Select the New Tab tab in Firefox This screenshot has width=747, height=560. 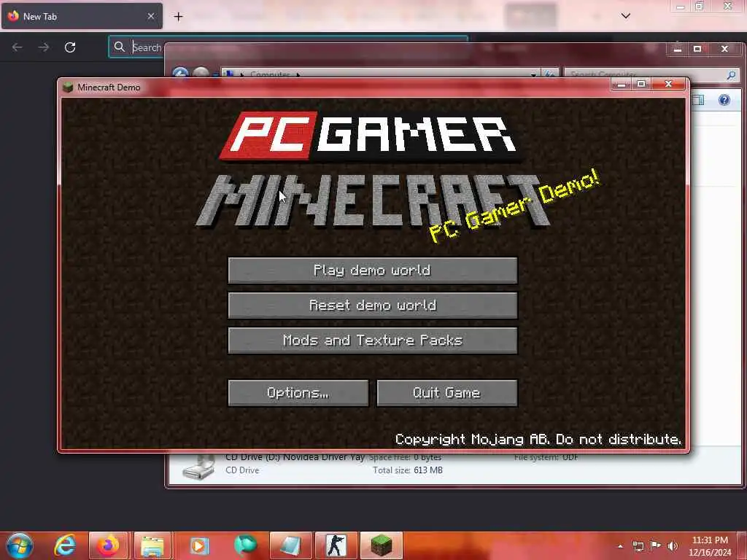pos(82,16)
